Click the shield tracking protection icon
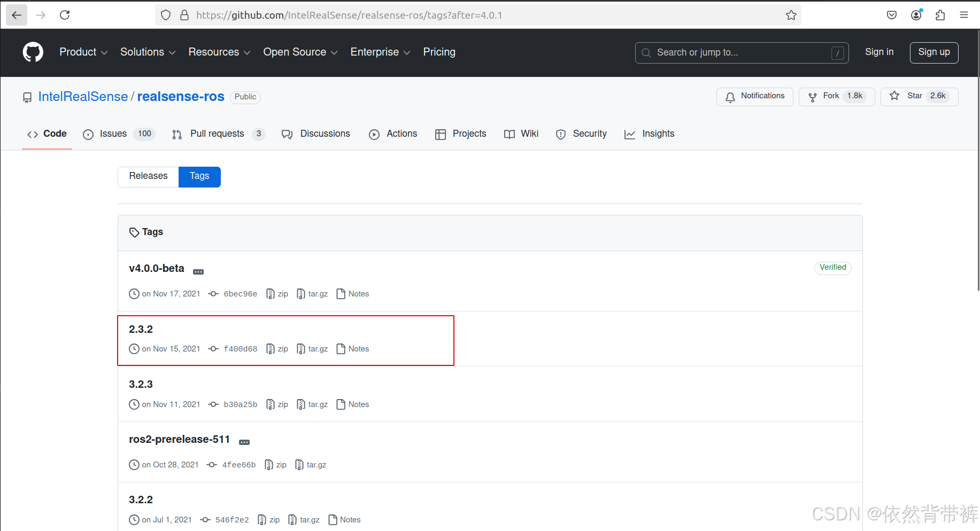The image size is (980, 531). pos(166,15)
